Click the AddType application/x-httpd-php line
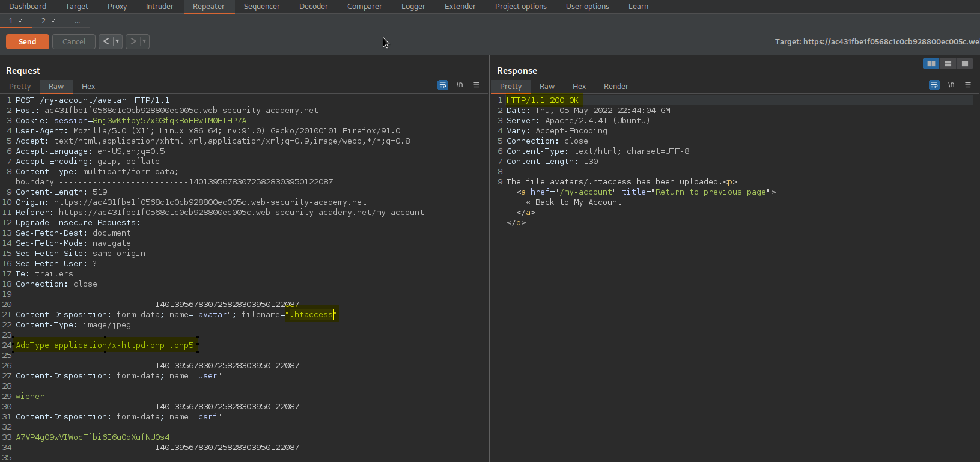The width and height of the screenshot is (980, 462). coord(105,345)
